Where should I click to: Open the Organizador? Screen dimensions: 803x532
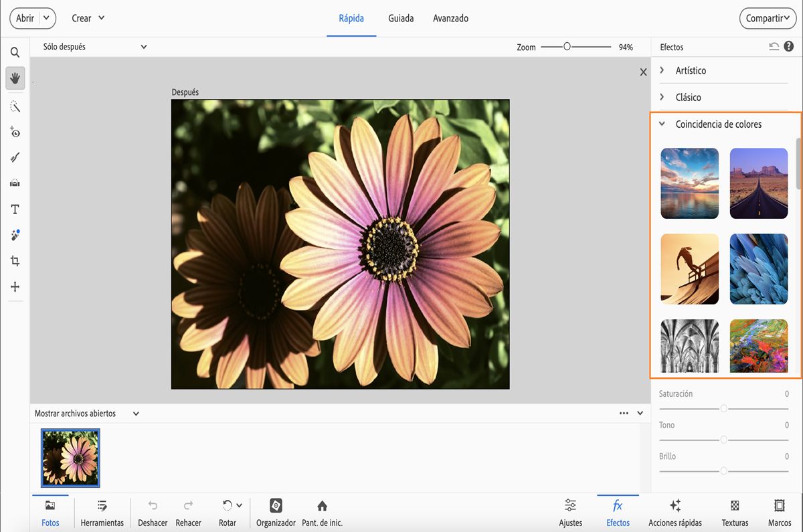click(x=276, y=513)
